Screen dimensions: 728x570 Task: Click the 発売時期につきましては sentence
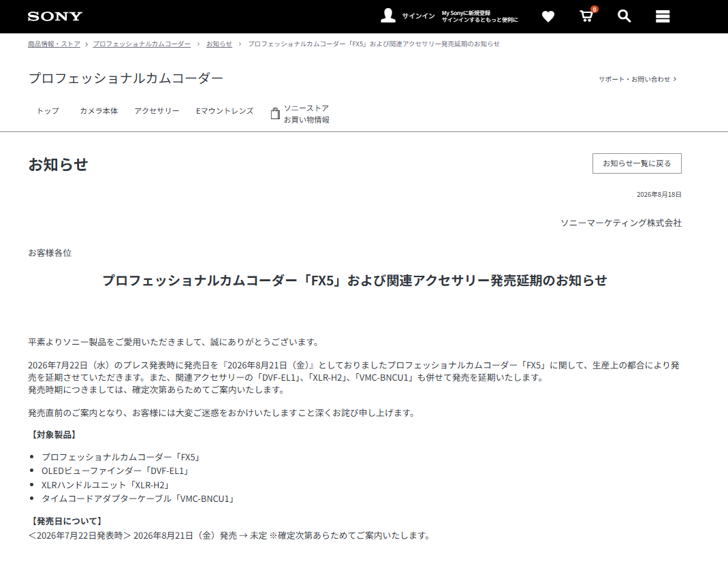coord(158,390)
